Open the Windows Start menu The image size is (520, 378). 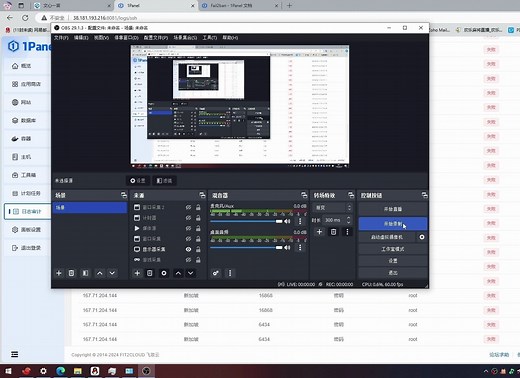pos(8,371)
